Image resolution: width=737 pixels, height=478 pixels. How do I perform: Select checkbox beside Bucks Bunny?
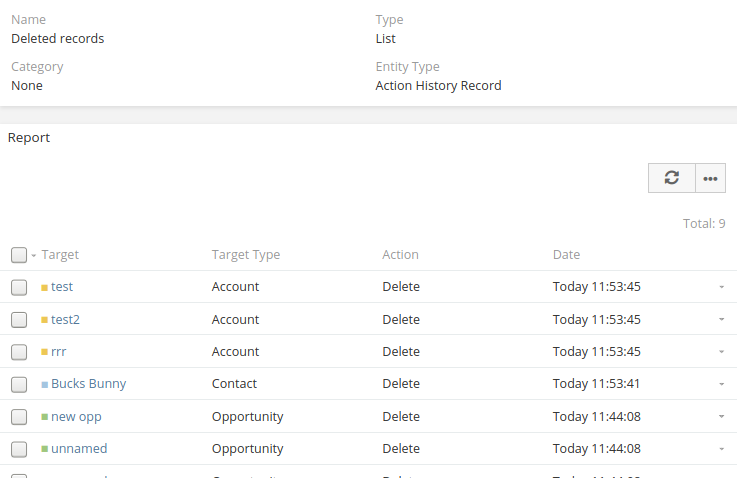(x=19, y=384)
